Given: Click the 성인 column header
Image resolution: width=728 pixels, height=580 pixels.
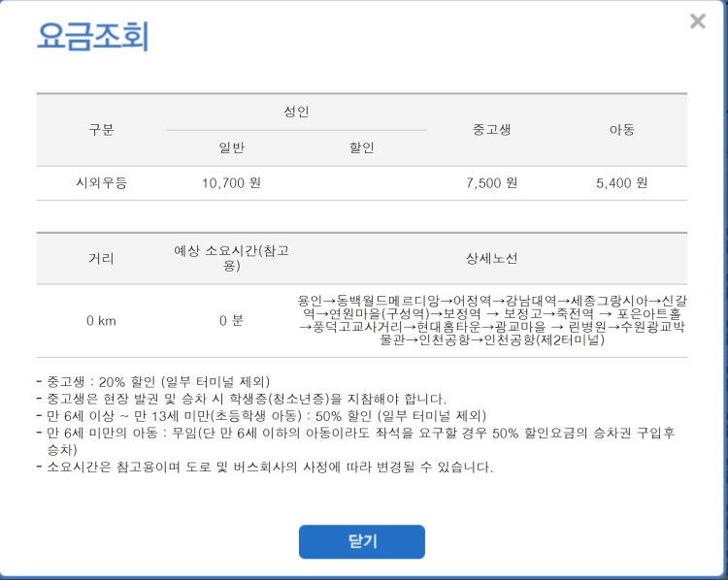Looking at the screenshot, I should pos(296,113).
